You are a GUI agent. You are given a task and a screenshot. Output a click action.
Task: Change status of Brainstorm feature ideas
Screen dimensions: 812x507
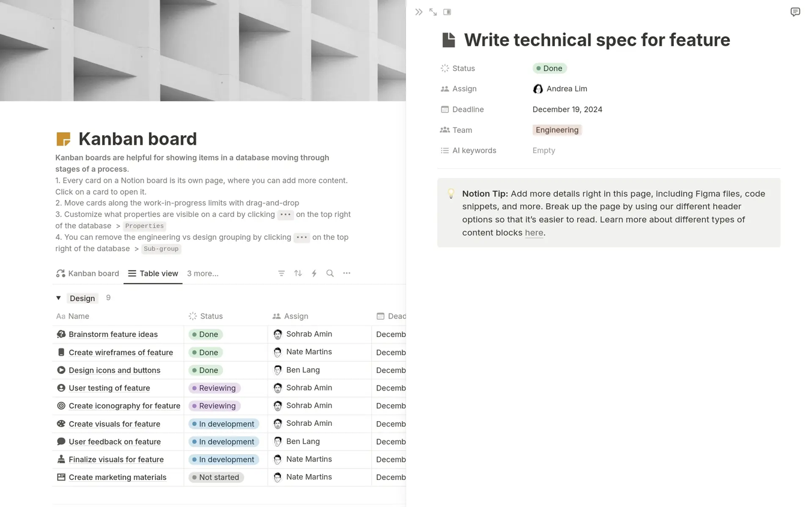coord(205,334)
